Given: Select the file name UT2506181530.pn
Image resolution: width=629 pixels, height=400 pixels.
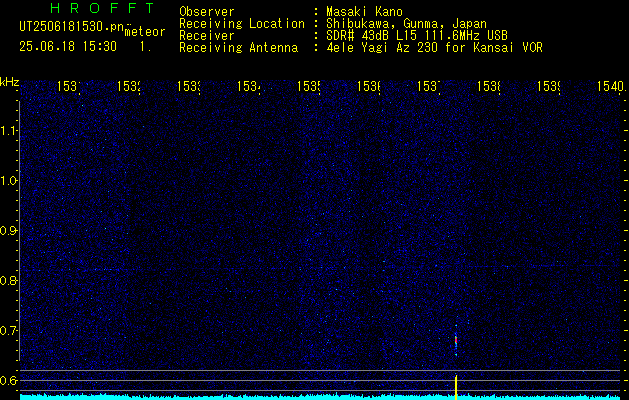Looking at the screenshot, I should [x=72, y=27].
